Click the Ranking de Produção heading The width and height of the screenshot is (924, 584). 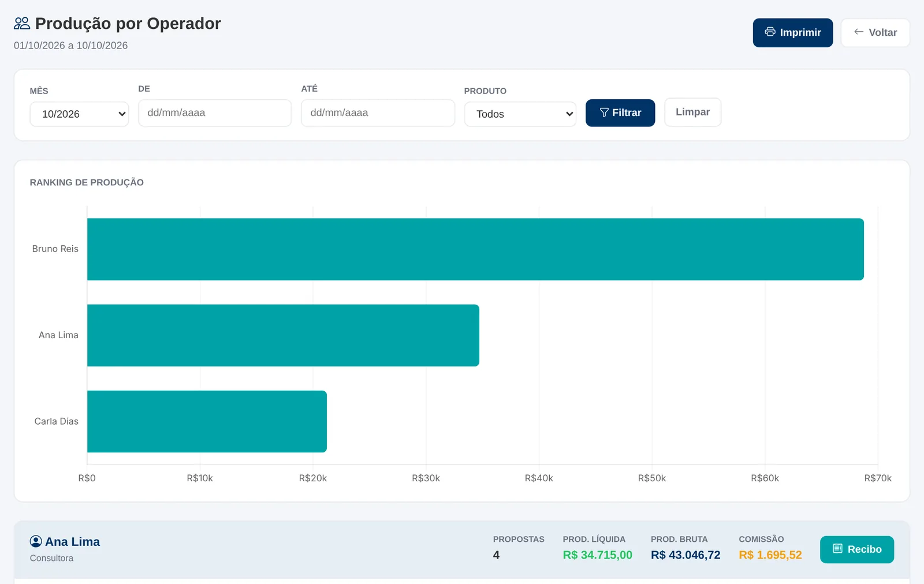87,182
